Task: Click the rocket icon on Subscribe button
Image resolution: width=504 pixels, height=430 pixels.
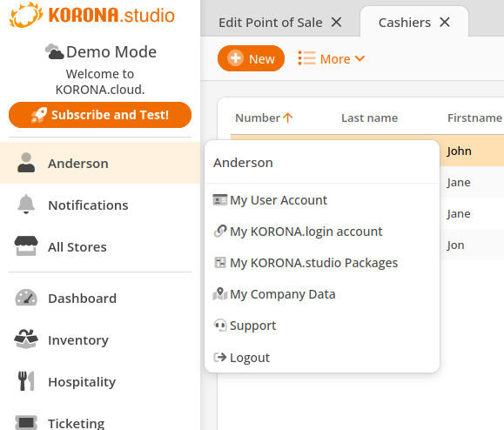Action: (39, 115)
